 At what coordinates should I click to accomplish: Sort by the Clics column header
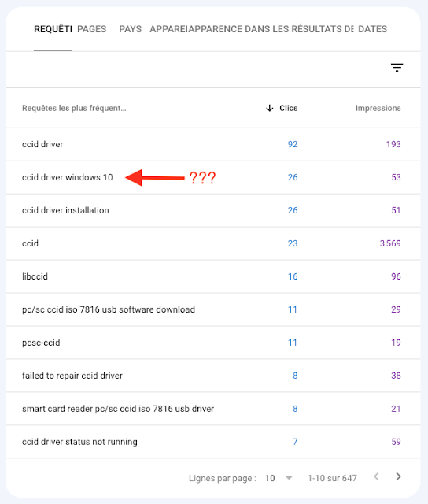[x=288, y=108]
